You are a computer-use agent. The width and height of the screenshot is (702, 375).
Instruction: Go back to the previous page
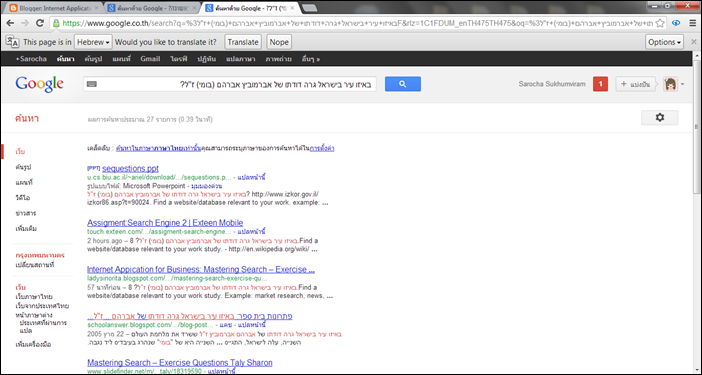click(x=10, y=23)
